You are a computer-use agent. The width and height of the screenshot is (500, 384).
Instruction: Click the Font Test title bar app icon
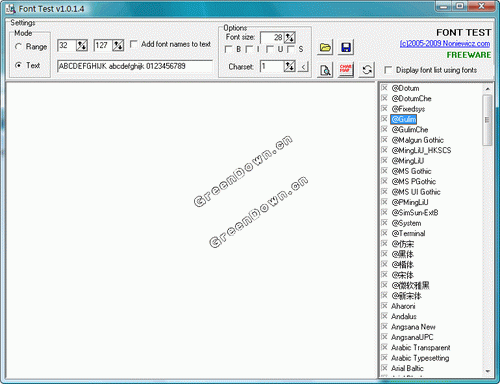tap(10, 9)
